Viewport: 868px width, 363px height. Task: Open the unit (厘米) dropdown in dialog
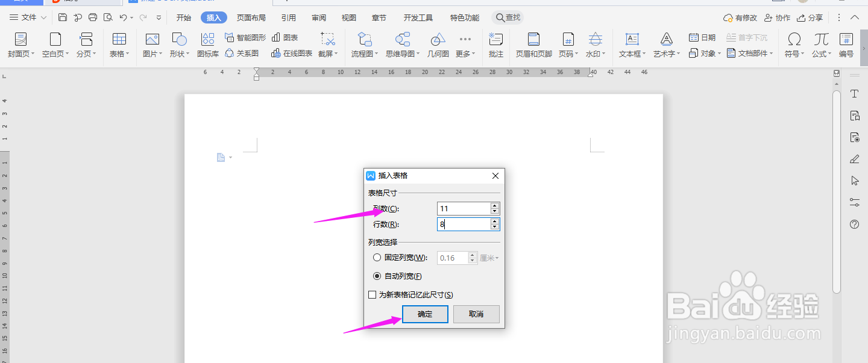click(x=489, y=258)
